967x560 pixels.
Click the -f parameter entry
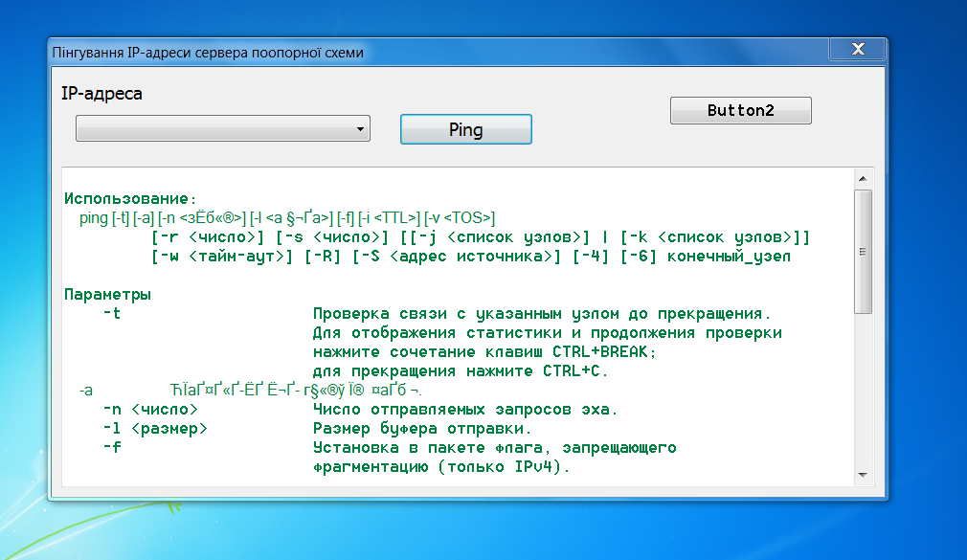112,447
